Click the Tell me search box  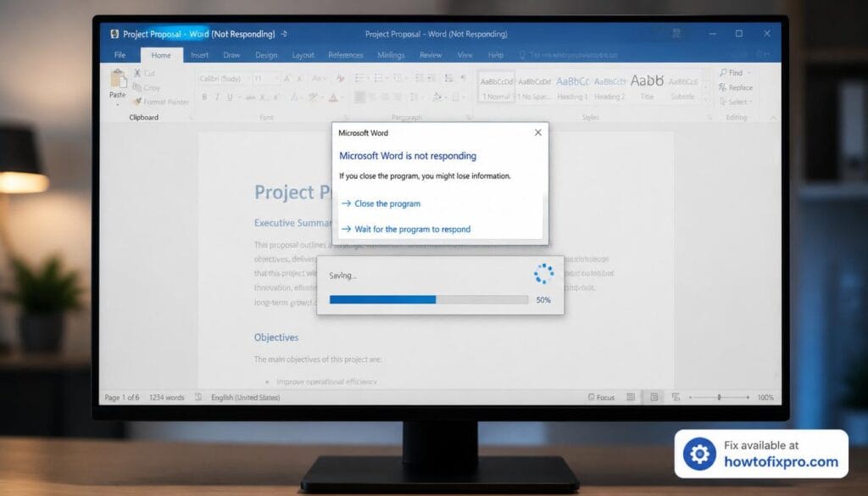[567, 55]
